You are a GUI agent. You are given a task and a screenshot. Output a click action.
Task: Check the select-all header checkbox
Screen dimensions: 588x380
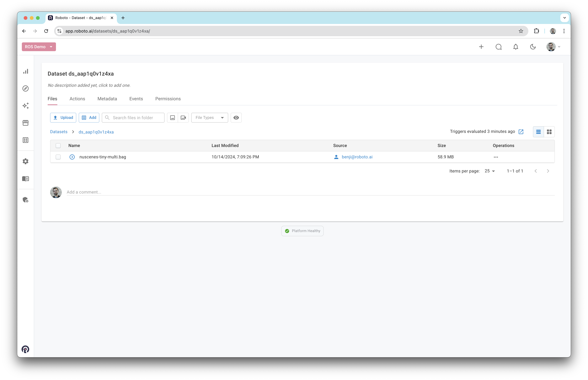coord(58,146)
